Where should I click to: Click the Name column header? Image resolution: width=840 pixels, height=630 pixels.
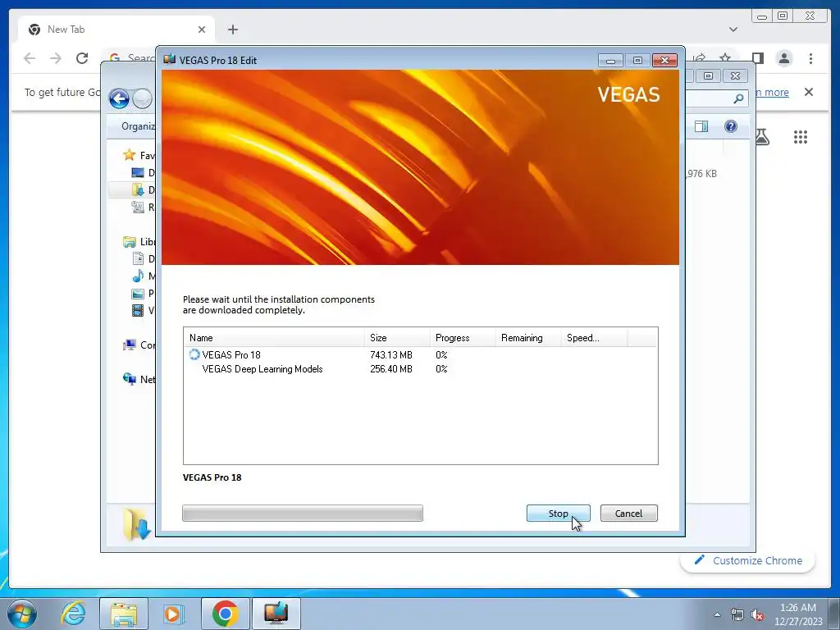[x=274, y=337]
